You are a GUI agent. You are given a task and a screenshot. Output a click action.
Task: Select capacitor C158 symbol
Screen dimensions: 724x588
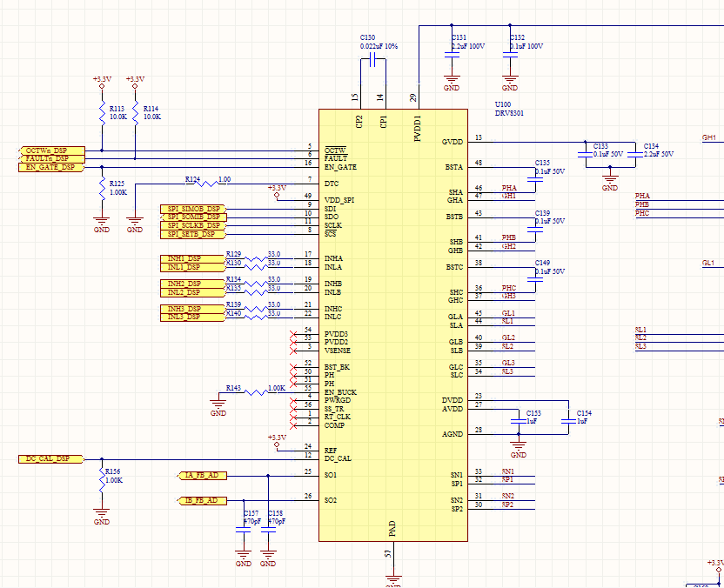point(268,531)
